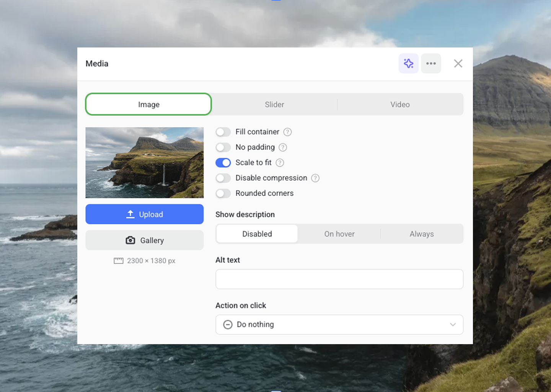Click the AI sparkle icon in header

pos(408,64)
